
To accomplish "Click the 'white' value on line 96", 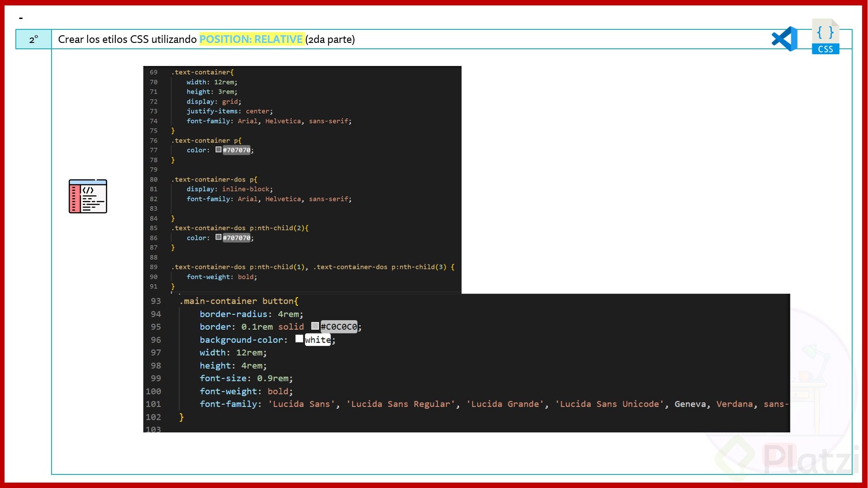I will pyautogui.click(x=318, y=340).
